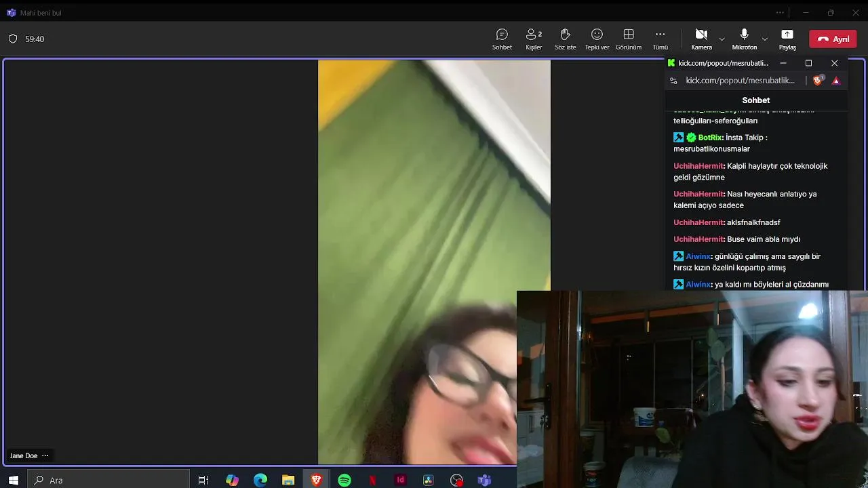Image resolution: width=868 pixels, height=488 pixels.
Task: Open Netflix from the taskbar
Action: [372, 480]
